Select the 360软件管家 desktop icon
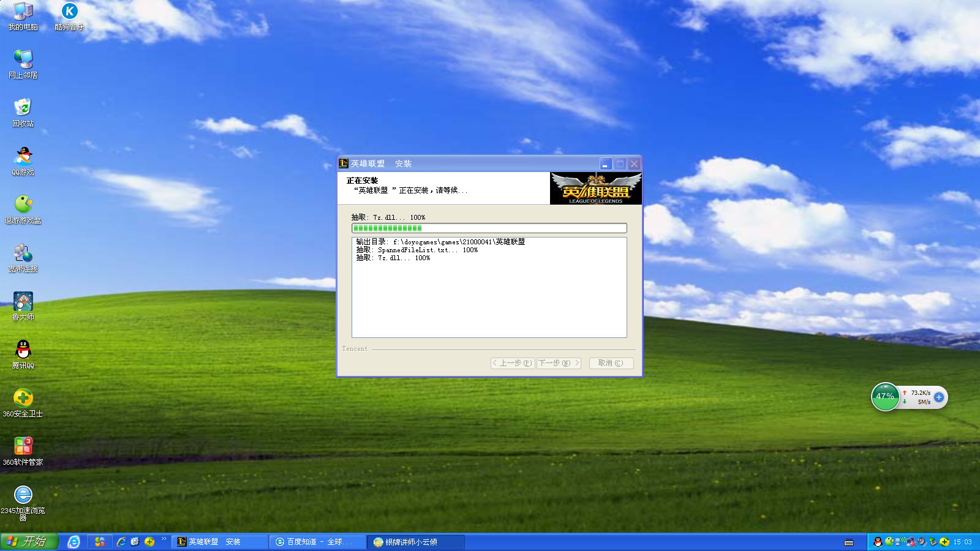The width and height of the screenshot is (980, 551). tap(23, 451)
